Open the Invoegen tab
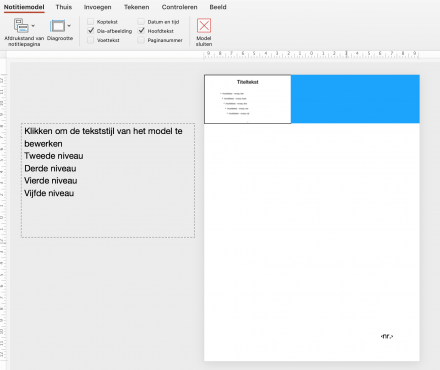The height and width of the screenshot is (370, 440). click(x=97, y=7)
